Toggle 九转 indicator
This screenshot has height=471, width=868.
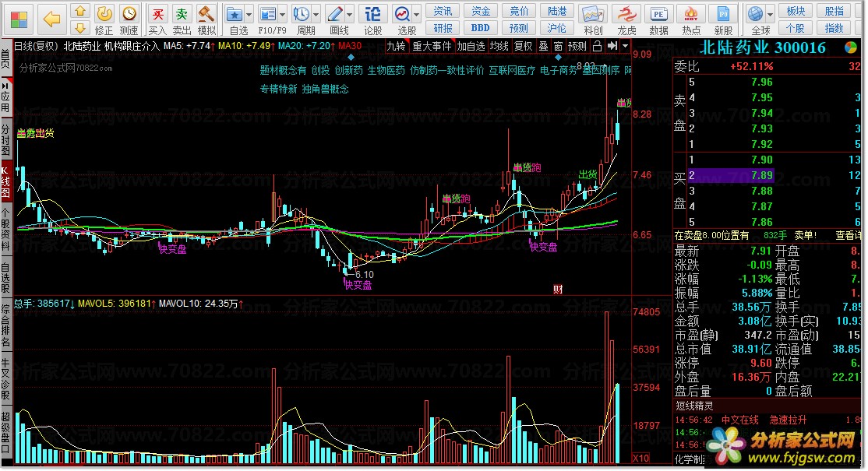click(396, 47)
